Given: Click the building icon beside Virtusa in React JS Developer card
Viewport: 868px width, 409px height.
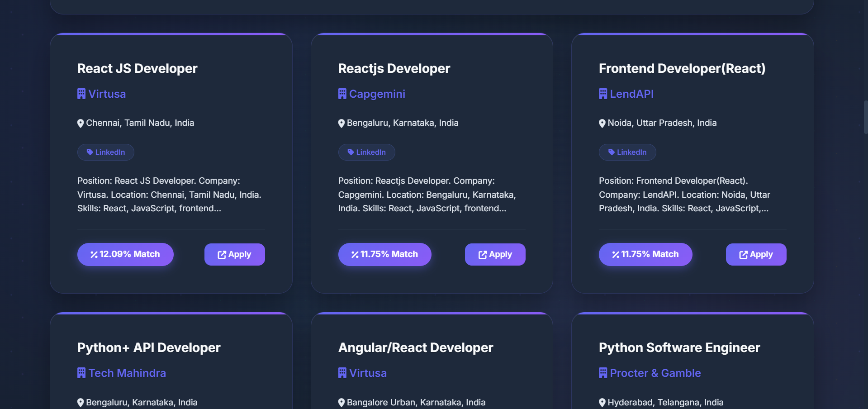Looking at the screenshot, I should click(x=81, y=94).
